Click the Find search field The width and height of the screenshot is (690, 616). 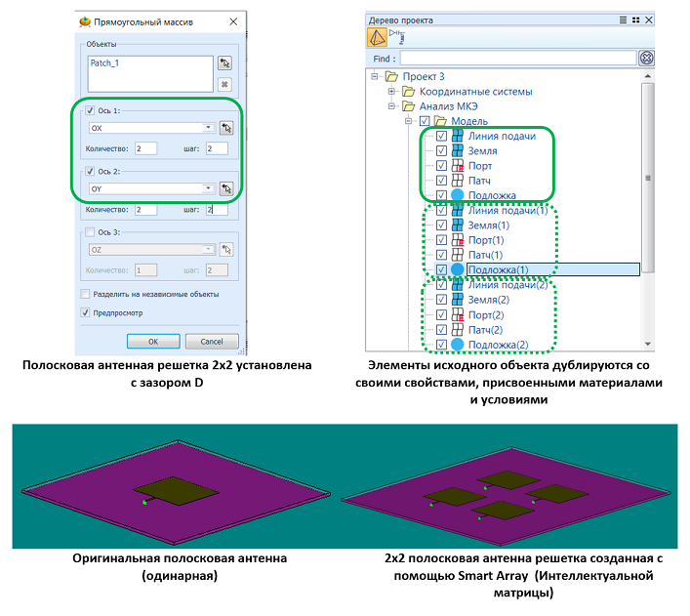(x=517, y=59)
